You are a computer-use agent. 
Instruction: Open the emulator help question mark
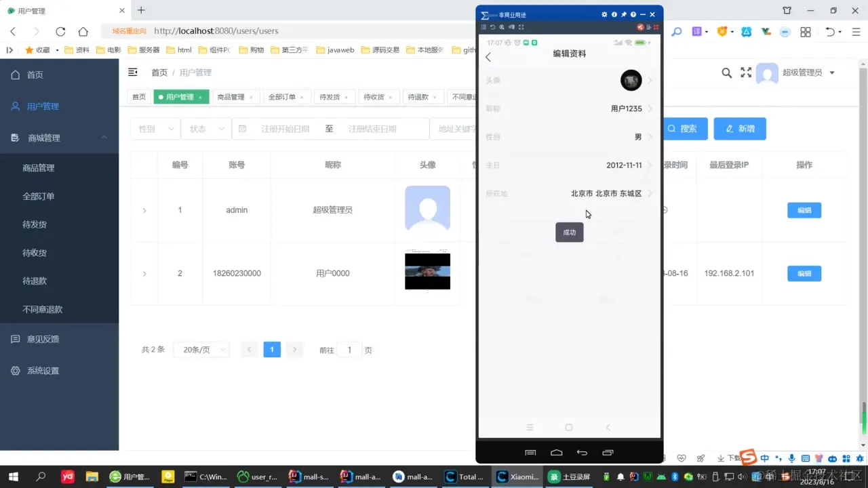pos(633,15)
